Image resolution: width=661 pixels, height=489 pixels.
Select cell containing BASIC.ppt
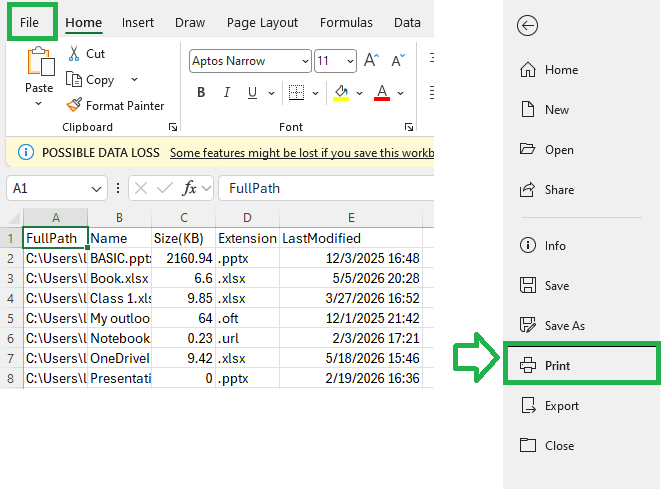pyautogui.click(x=120, y=258)
